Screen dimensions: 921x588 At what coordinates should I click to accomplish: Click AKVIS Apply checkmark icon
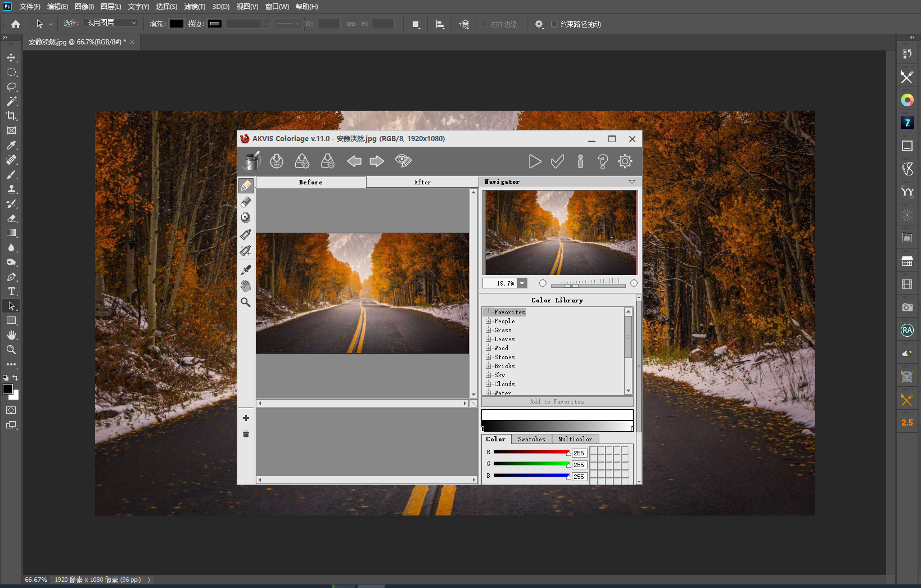[x=557, y=162]
